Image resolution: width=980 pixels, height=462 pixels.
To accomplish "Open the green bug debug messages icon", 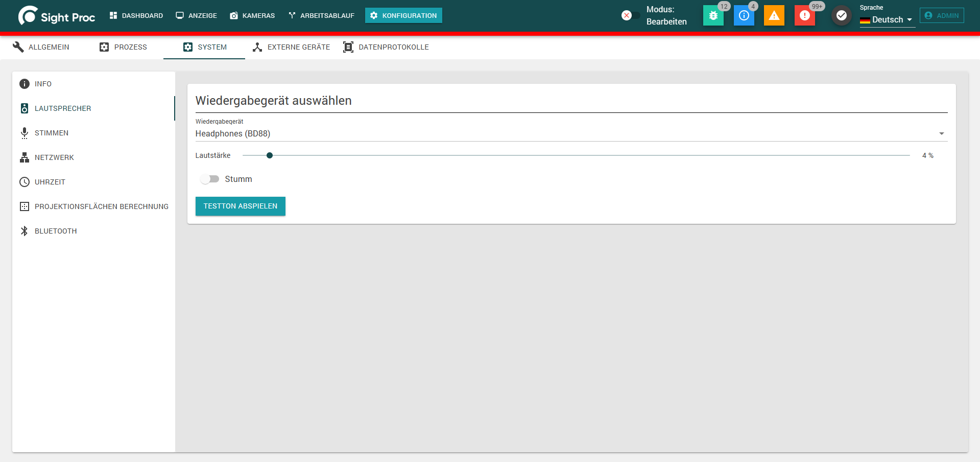I will (x=713, y=15).
